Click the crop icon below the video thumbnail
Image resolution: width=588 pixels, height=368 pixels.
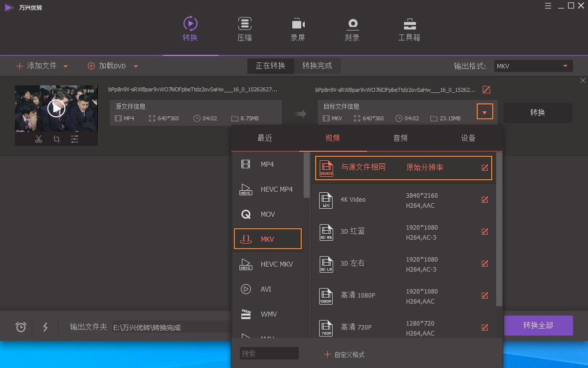[x=56, y=139]
